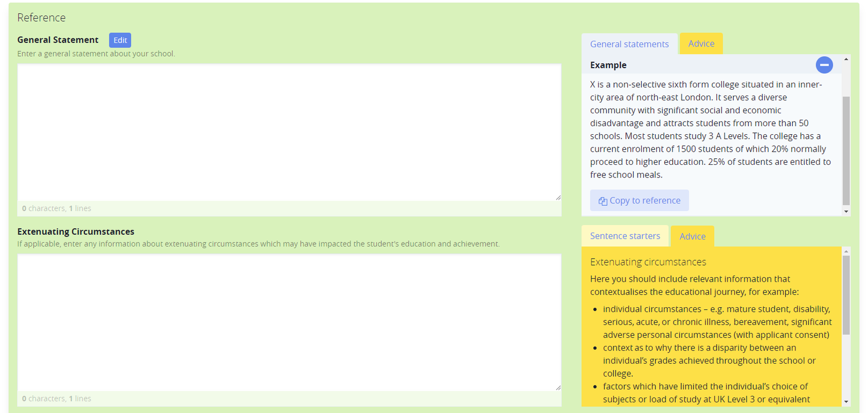Focus the Extenuating Circumstances text area
The image size is (868, 413).
point(289,322)
